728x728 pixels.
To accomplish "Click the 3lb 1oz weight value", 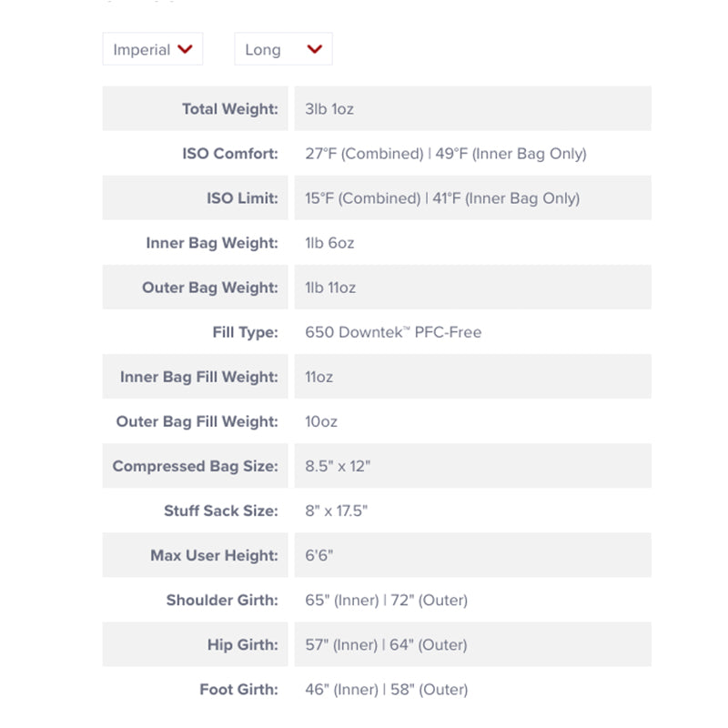I will pos(329,109).
